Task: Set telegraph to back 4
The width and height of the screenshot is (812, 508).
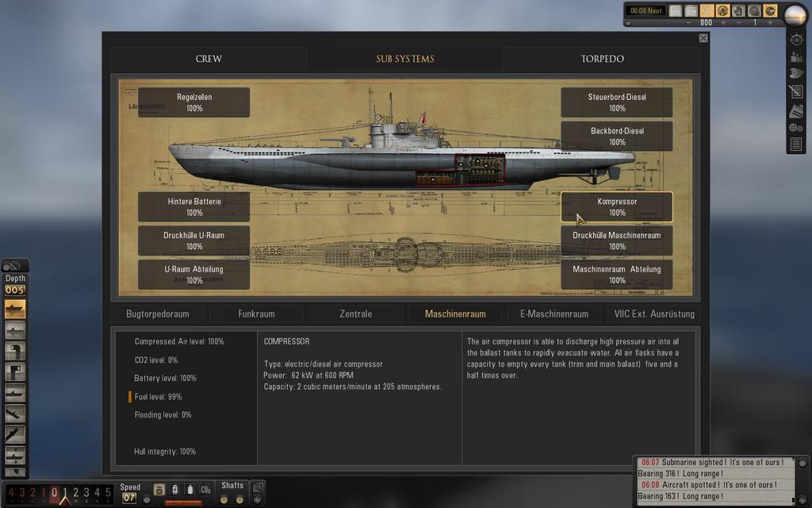Action: click(x=11, y=493)
